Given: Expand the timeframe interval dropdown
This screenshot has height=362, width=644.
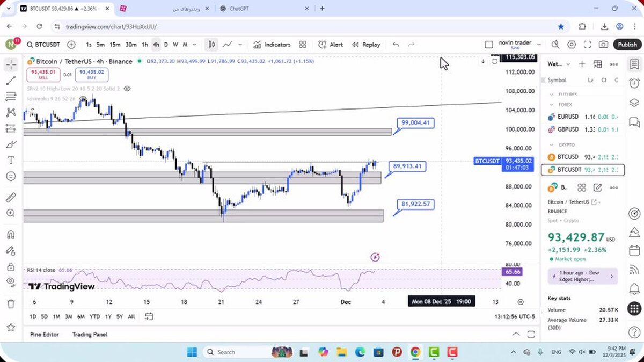Looking at the screenshot, I should point(194,45).
